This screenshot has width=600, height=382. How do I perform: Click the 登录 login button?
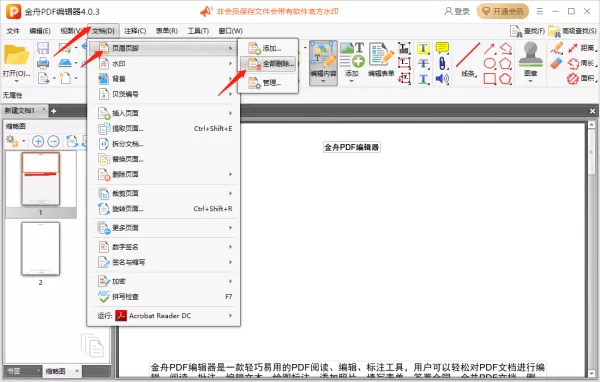tap(457, 11)
